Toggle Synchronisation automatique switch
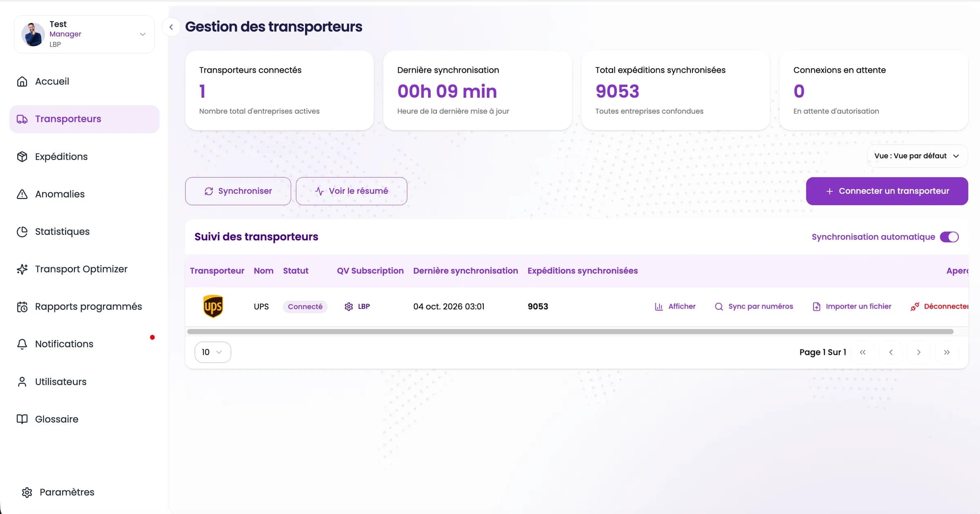The image size is (980, 514). (949, 237)
